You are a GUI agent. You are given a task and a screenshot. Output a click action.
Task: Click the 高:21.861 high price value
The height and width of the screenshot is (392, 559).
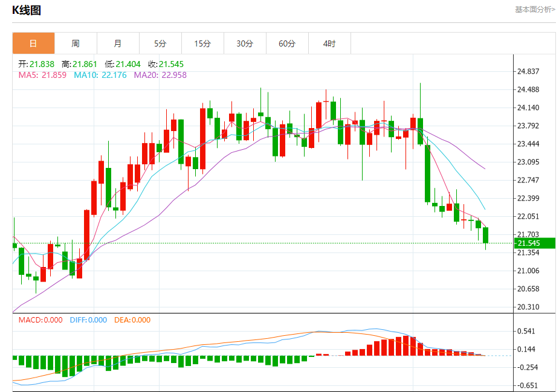click(x=79, y=64)
